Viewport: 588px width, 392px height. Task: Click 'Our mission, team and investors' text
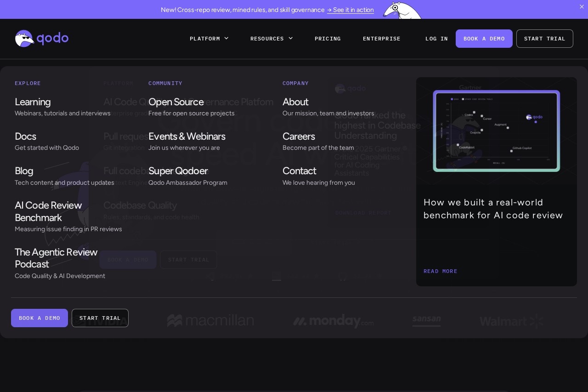coord(328,113)
